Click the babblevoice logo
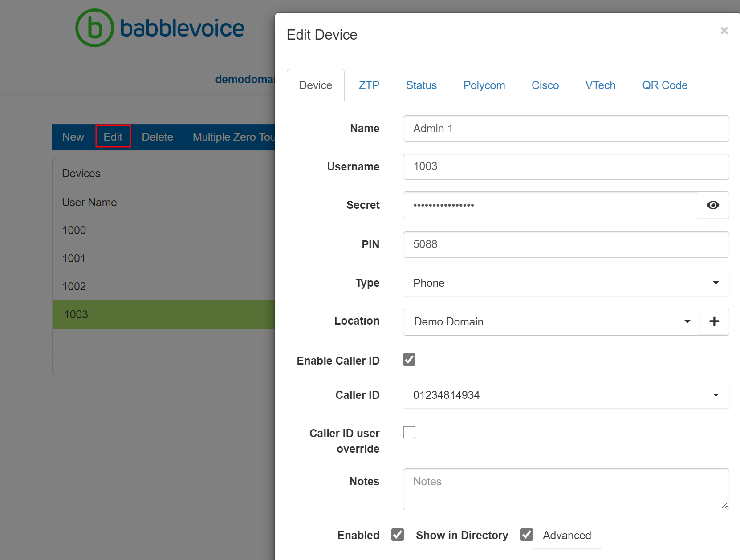 (x=160, y=28)
